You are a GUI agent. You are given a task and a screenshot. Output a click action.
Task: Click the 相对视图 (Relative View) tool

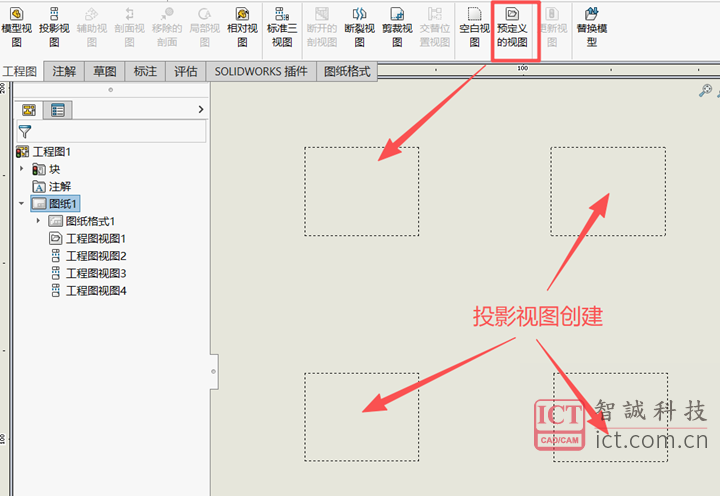coord(240,27)
